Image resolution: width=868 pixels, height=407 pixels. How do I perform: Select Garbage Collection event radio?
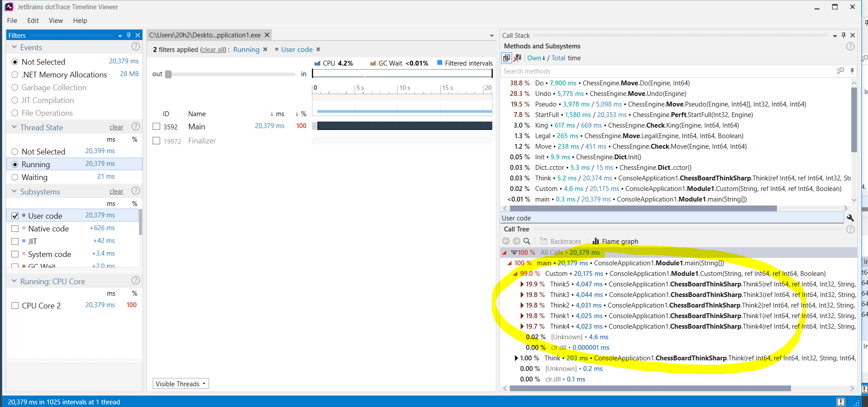(15, 88)
